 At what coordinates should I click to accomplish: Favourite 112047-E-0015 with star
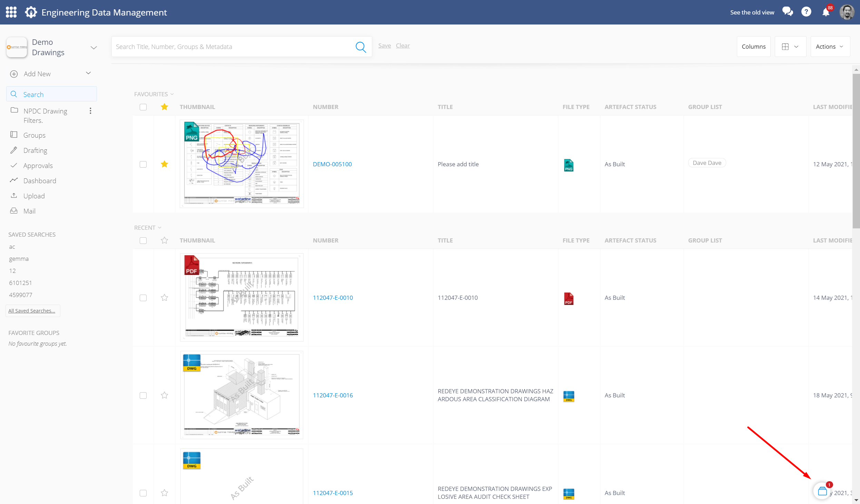pos(165,493)
